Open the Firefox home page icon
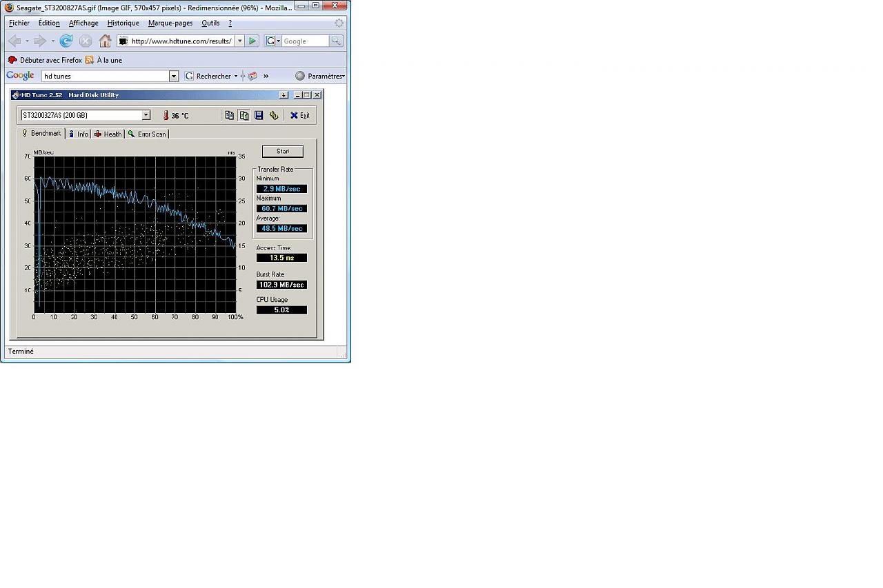 (x=105, y=41)
